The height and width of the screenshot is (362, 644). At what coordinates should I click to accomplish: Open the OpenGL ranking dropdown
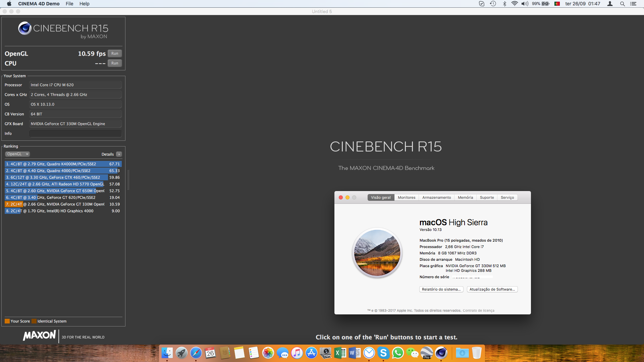point(17,154)
